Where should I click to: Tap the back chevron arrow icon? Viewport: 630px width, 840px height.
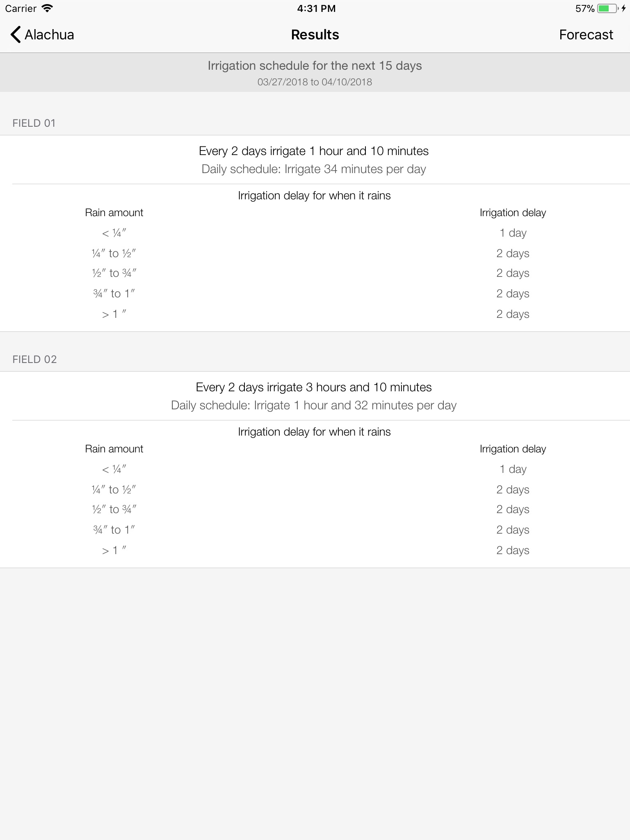coord(16,35)
